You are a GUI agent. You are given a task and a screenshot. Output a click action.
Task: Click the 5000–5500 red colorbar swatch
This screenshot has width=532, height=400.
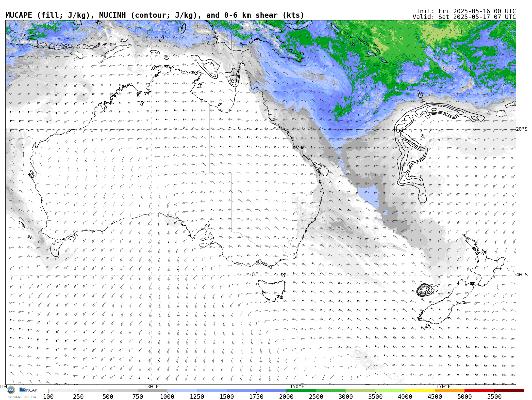[479, 391]
